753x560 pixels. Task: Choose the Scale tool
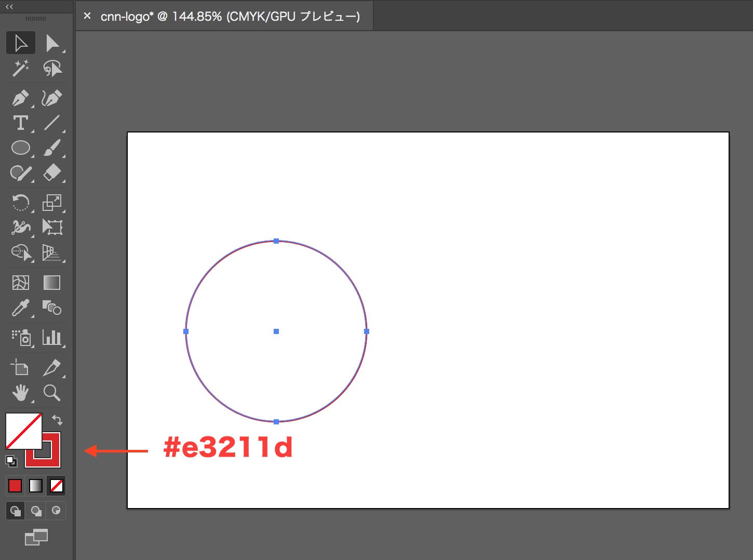click(52, 202)
